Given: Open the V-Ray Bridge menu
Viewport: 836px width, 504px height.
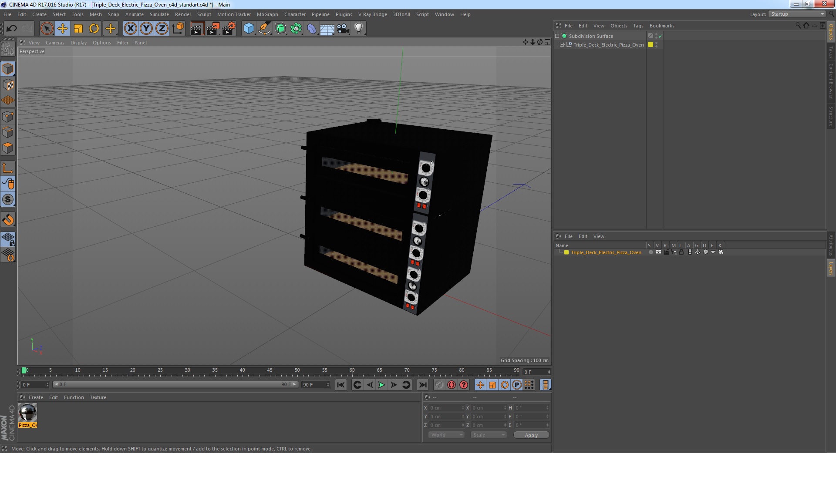Looking at the screenshot, I should coord(372,14).
